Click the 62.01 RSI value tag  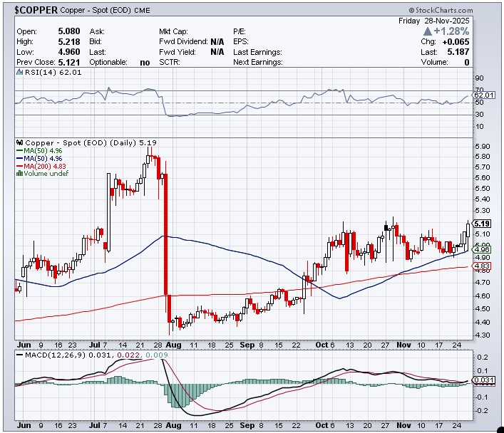point(483,95)
